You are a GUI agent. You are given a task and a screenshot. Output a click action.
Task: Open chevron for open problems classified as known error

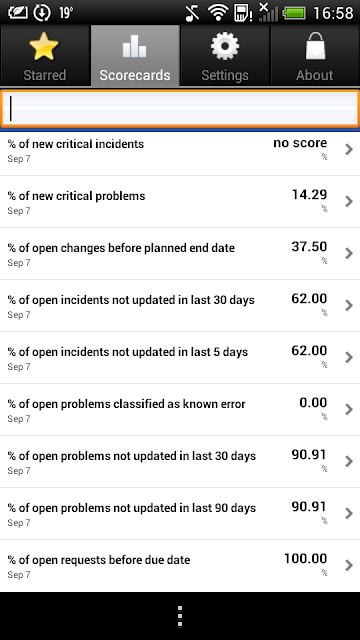[x=349, y=409]
